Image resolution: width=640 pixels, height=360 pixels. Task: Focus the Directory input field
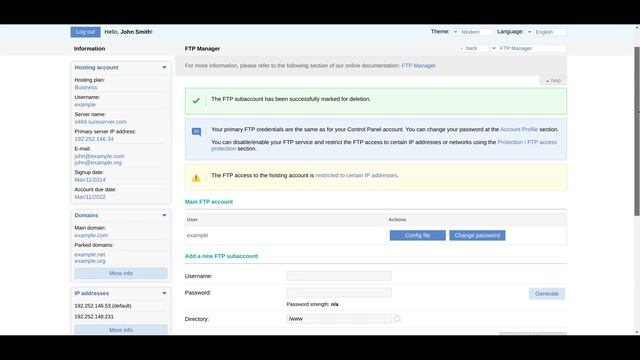click(339, 319)
